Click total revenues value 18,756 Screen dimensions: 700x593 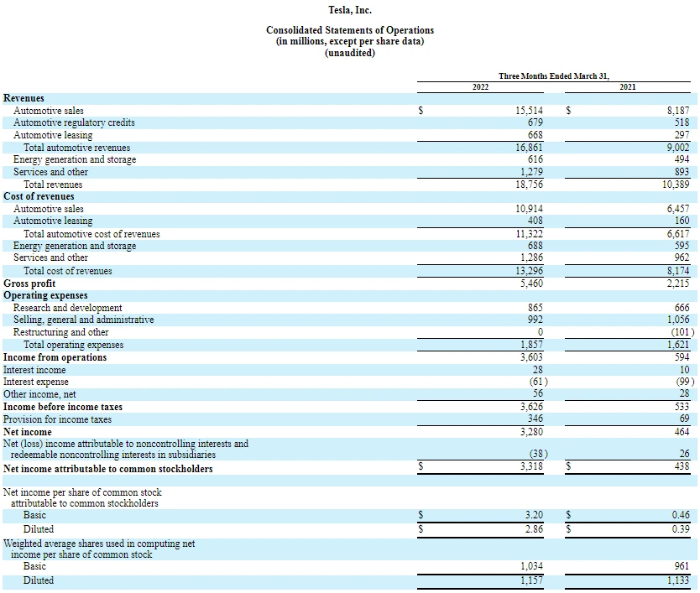530,185
